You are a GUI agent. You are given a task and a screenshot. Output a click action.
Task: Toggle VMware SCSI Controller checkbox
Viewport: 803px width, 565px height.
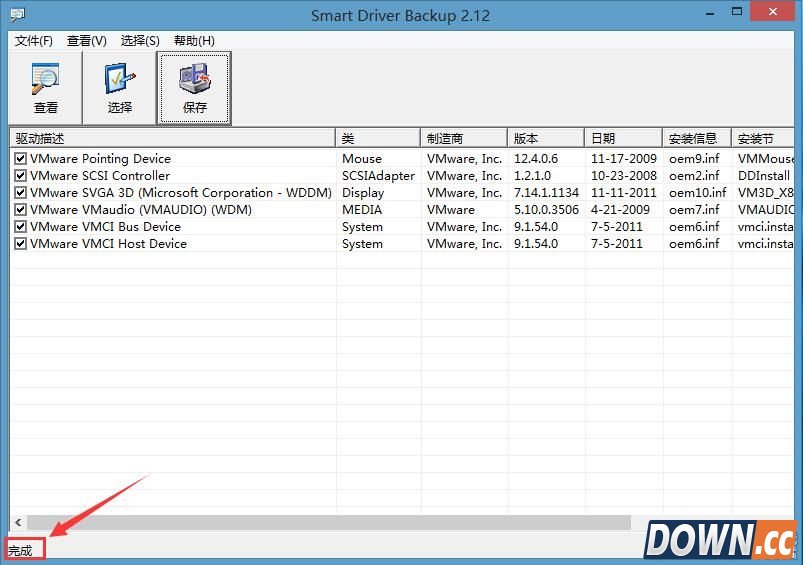(20, 176)
